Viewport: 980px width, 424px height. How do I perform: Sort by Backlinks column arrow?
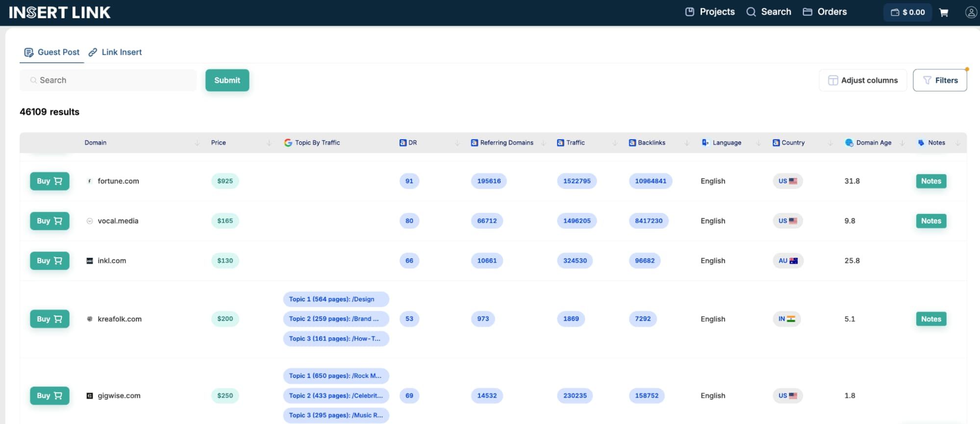click(x=687, y=143)
